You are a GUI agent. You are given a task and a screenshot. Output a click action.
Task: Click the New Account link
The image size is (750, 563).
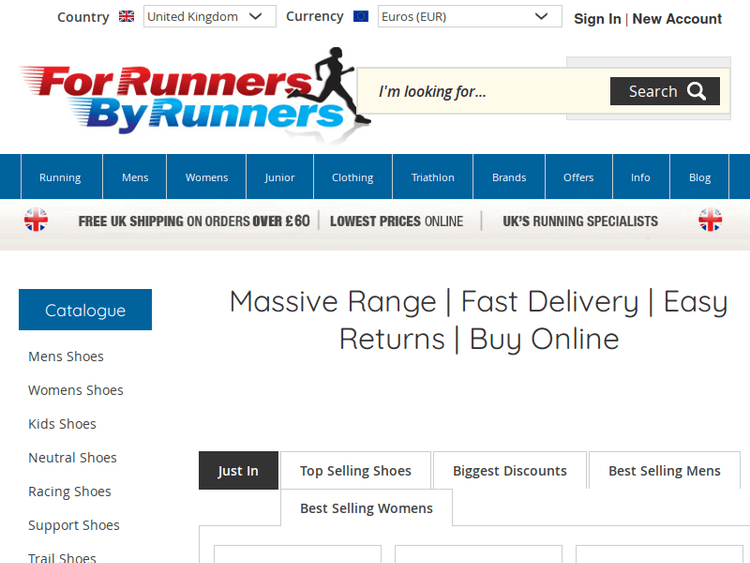pyautogui.click(x=677, y=19)
